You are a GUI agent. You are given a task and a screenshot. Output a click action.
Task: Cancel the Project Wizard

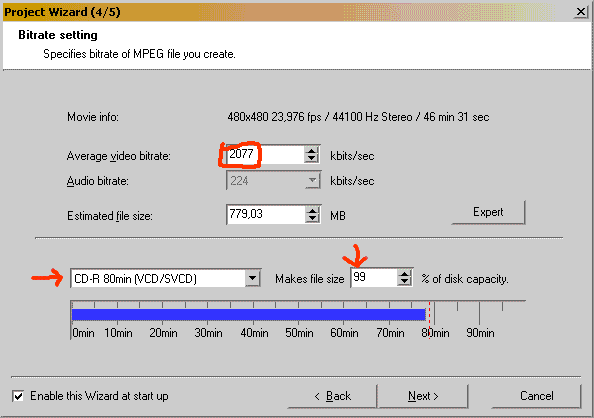(x=536, y=396)
